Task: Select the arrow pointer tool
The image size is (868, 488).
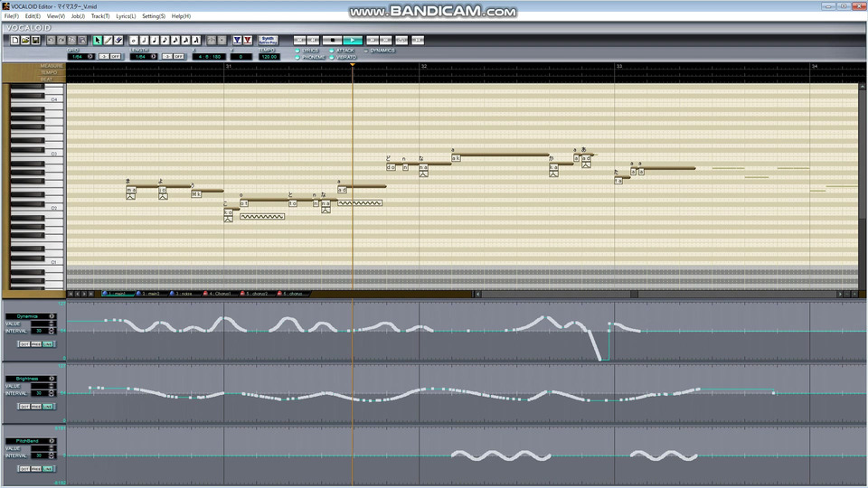Action: point(98,41)
